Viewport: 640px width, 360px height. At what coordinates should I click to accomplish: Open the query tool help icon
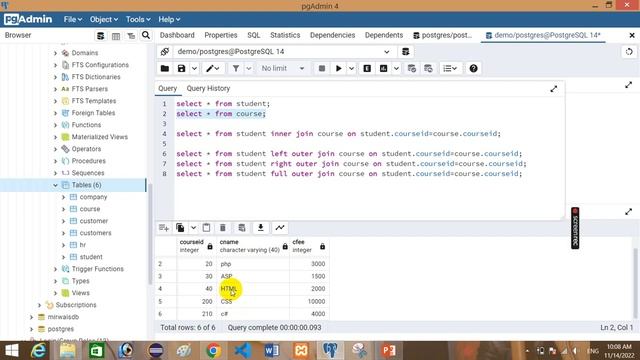pyautogui.click(x=473, y=69)
